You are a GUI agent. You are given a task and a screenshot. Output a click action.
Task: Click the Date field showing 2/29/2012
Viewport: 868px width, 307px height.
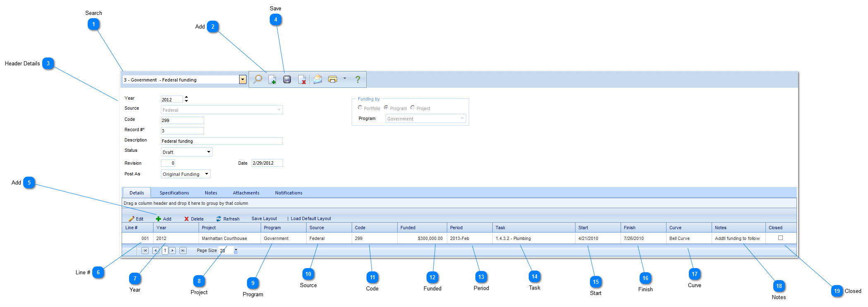[x=267, y=163]
